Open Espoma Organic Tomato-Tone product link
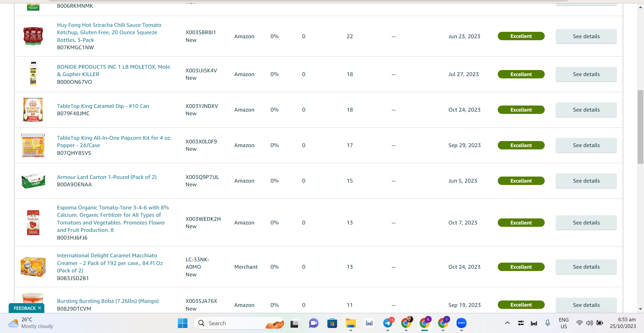Screen dimensions: 644x333 click(x=113, y=219)
